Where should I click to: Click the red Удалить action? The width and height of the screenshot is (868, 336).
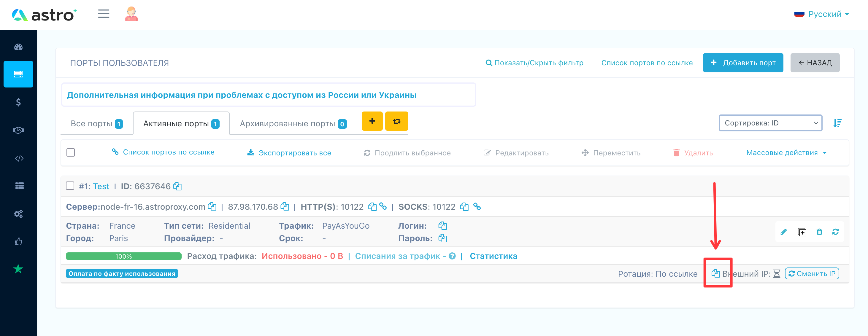pos(693,152)
